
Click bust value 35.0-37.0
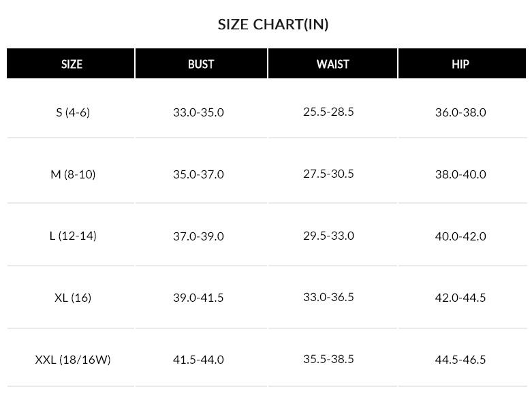coord(198,174)
